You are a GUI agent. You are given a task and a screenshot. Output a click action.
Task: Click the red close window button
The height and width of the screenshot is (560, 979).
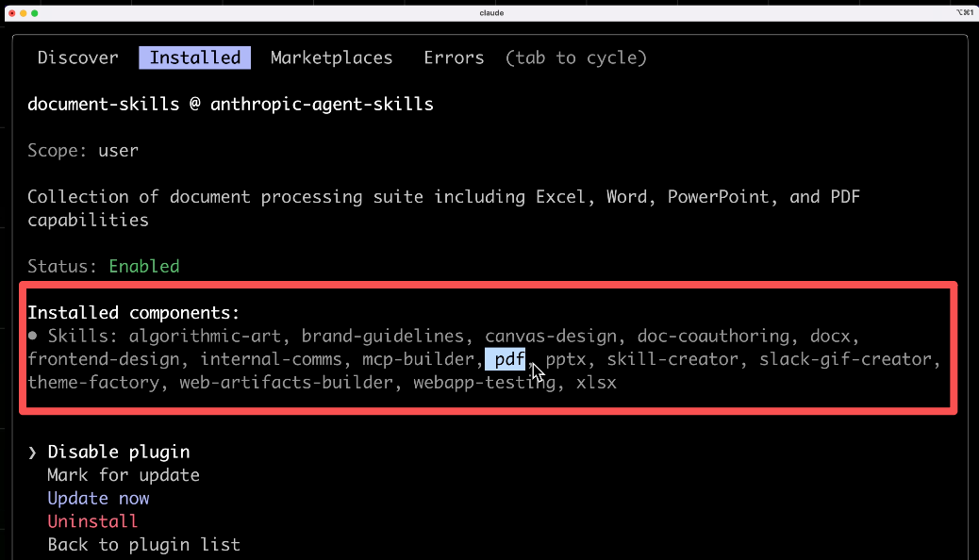tap(12, 13)
